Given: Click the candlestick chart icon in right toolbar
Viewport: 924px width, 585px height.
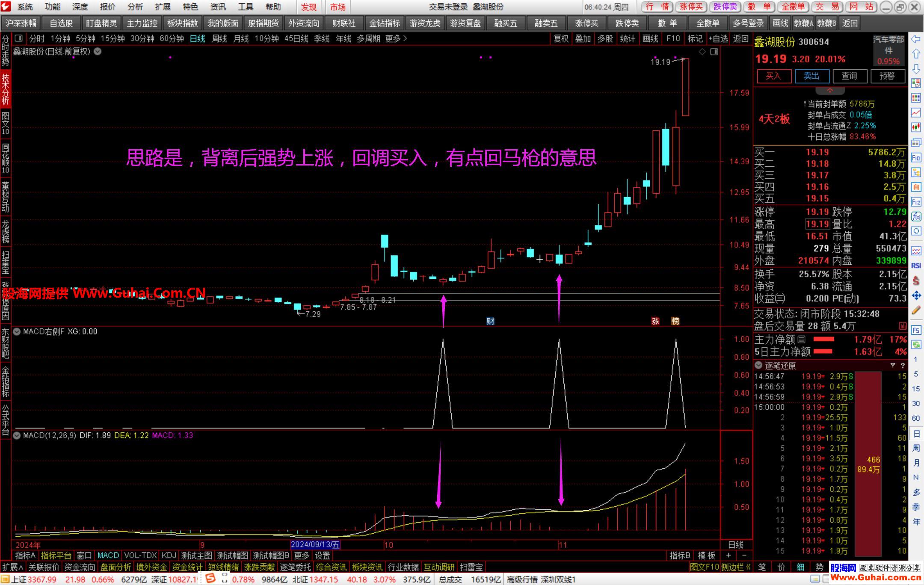Looking at the screenshot, I should (x=916, y=127).
